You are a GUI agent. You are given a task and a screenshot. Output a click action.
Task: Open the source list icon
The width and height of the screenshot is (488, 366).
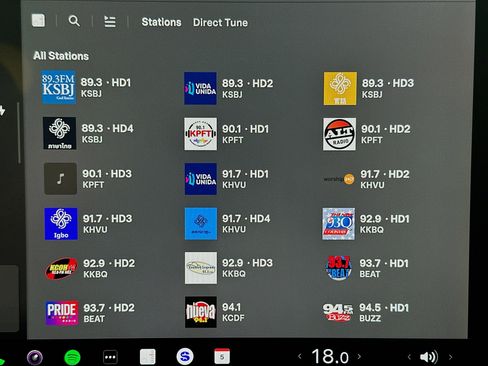pyautogui.click(x=110, y=22)
